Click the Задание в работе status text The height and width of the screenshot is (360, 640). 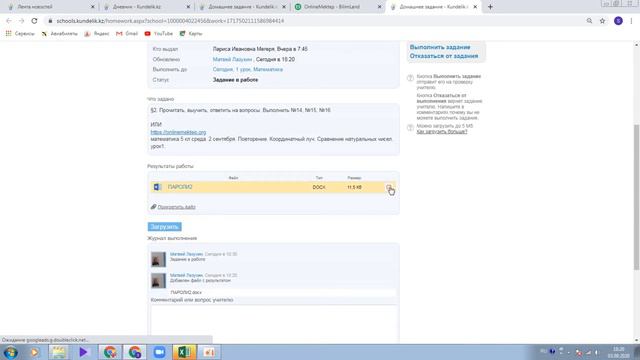click(x=235, y=80)
